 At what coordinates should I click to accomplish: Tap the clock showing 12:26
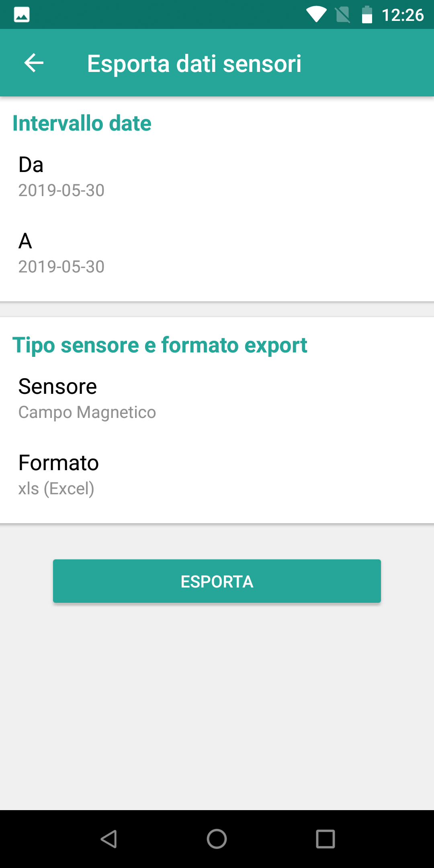[x=403, y=15]
